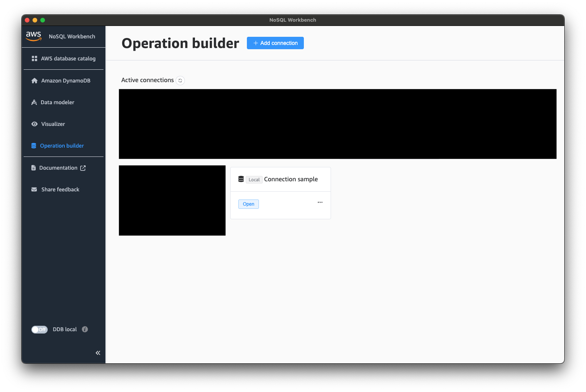Open more options on Connection sample card

coord(320,202)
